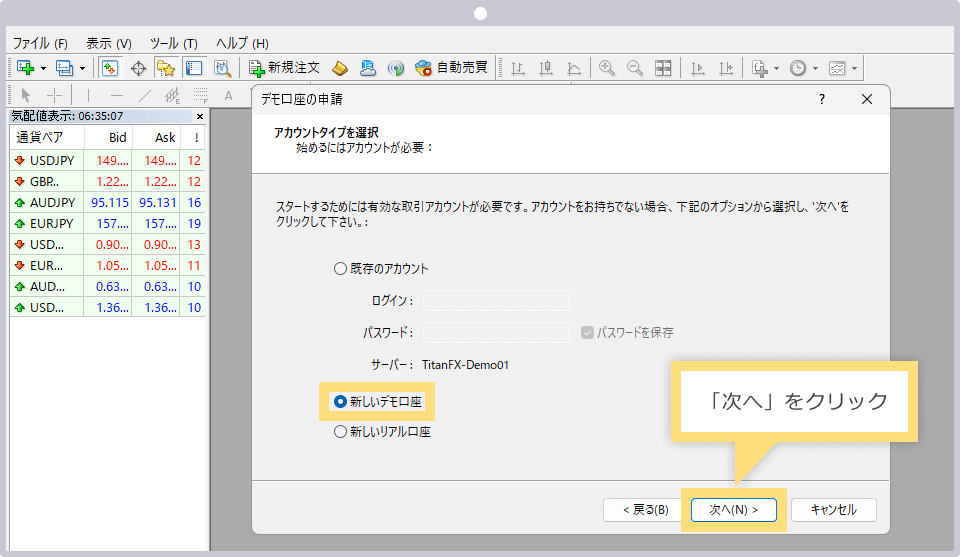Click the 新規注文 new order button
The image size is (960, 557).
(x=284, y=68)
